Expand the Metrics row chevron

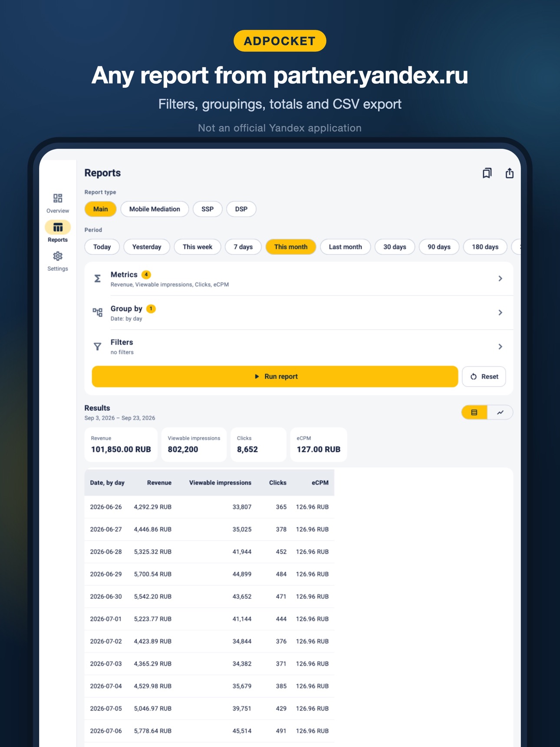click(x=500, y=279)
